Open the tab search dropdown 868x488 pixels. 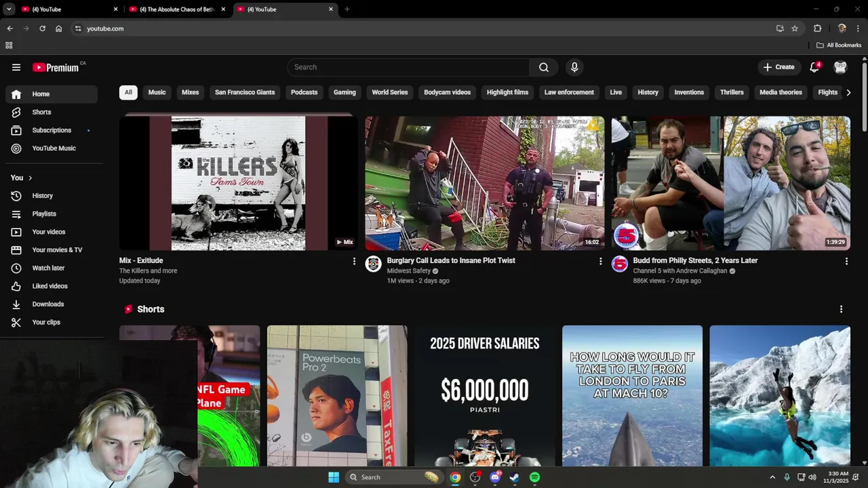pos(9,9)
